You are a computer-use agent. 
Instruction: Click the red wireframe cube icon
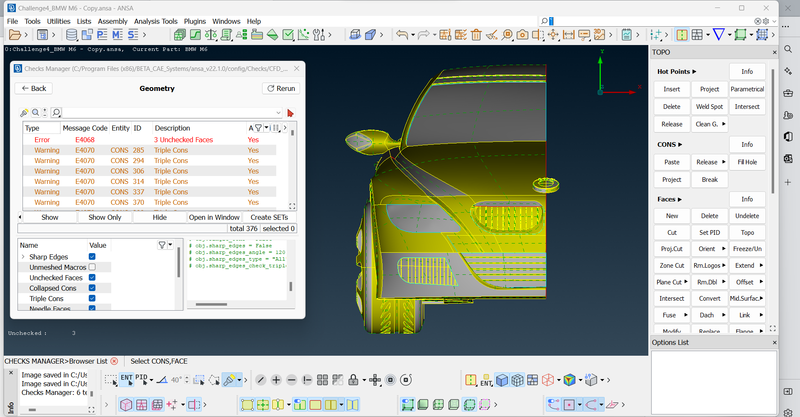tap(548, 380)
